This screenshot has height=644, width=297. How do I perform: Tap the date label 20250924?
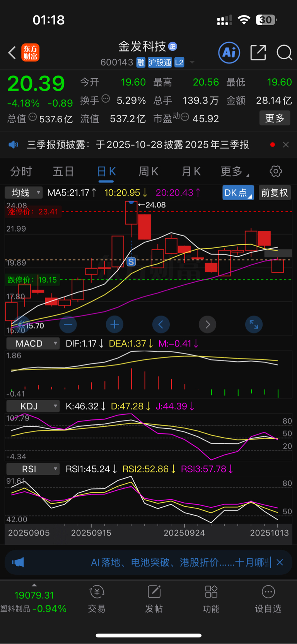(184, 533)
